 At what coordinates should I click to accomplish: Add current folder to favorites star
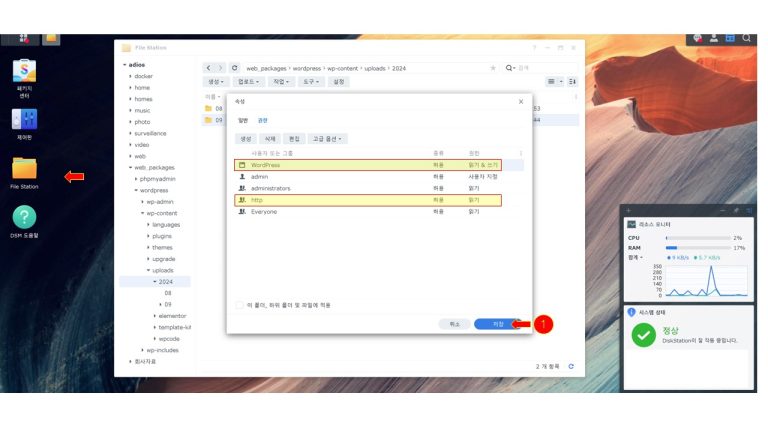493,68
